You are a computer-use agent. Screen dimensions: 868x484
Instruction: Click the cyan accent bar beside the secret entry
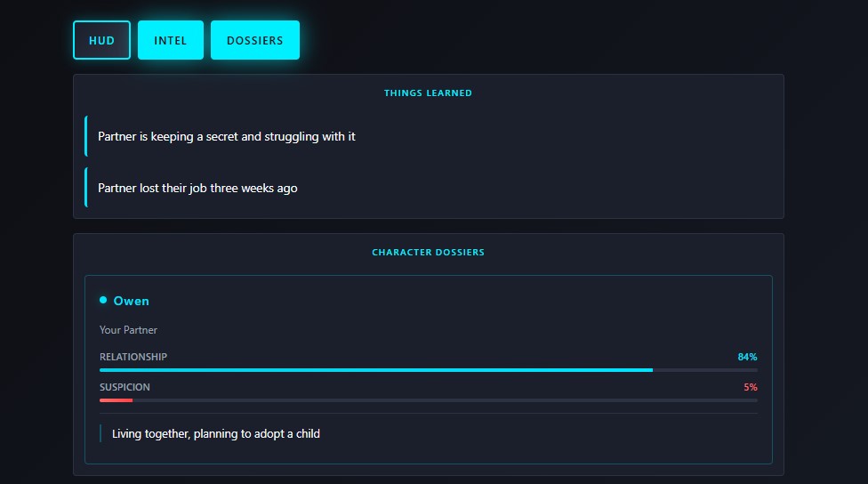(86, 136)
